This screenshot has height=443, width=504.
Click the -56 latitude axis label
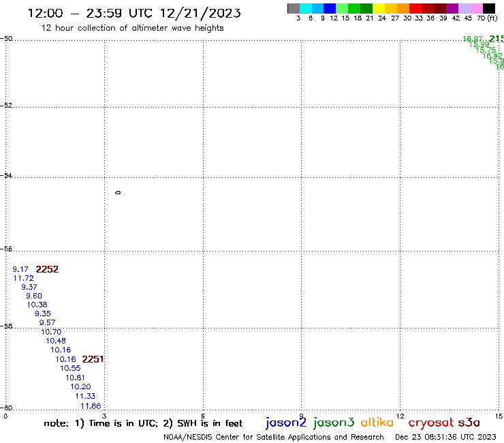[x=6, y=249]
